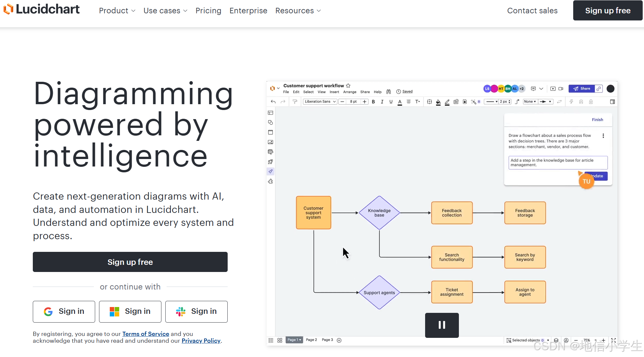
Task: Open the Terms of Service link
Action: (145, 334)
